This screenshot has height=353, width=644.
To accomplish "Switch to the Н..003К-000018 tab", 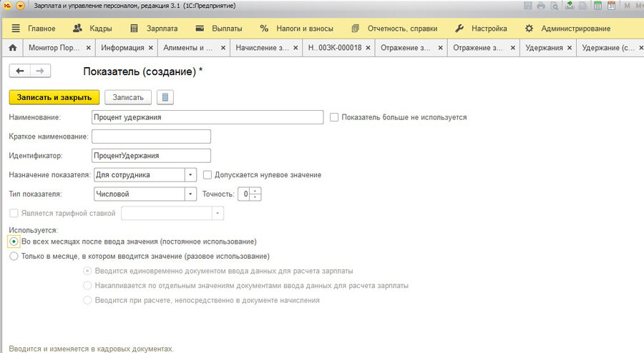I will tap(335, 48).
